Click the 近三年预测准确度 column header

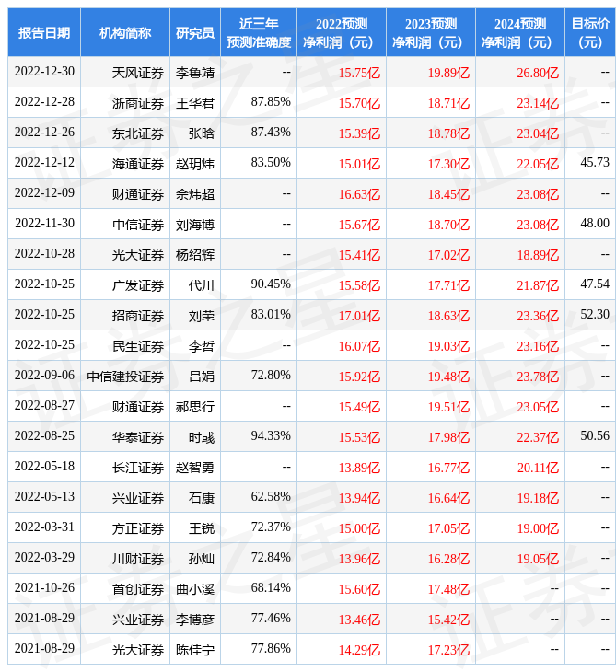pyautogui.click(x=259, y=32)
